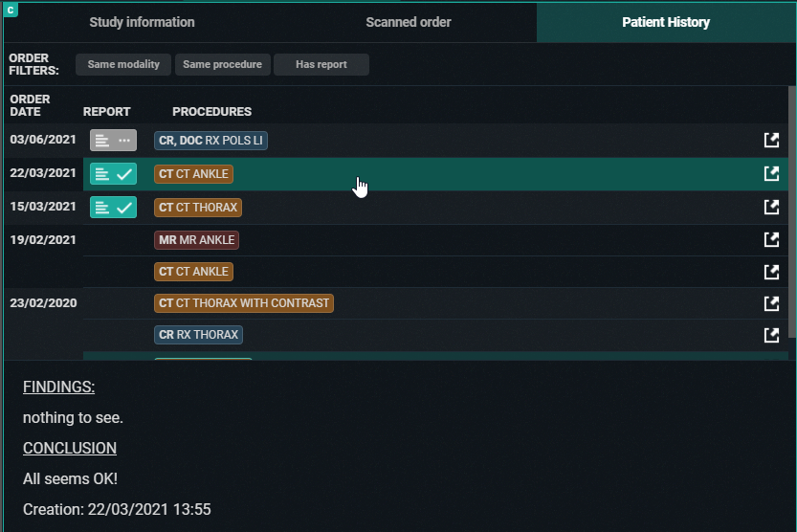Image resolution: width=797 pixels, height=532 pixels.
Task: Toggle the Same modality filter
Action: click(x=123, y=65)
